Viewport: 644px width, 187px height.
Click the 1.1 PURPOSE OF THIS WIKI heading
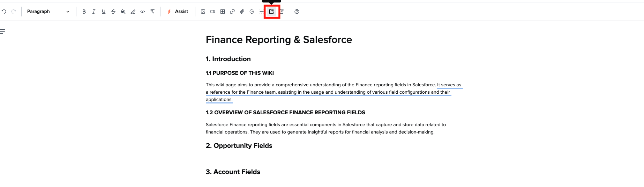[240, 73]
